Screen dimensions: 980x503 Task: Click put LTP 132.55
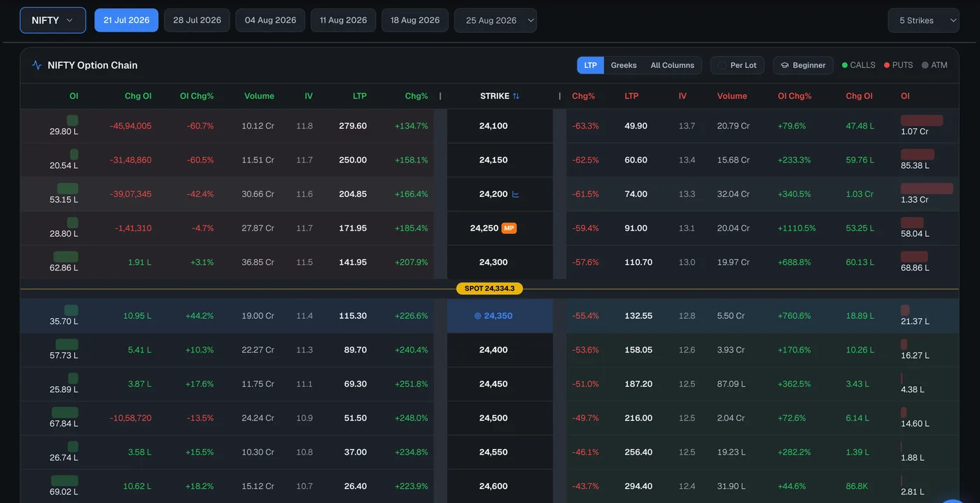click(x=638, y=316)
